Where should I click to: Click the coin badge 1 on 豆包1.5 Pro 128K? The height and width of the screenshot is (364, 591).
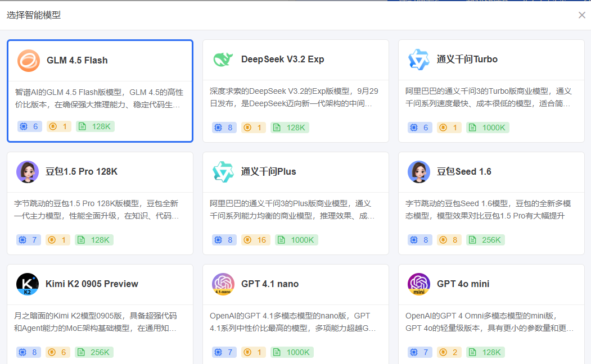coord(58,240)
